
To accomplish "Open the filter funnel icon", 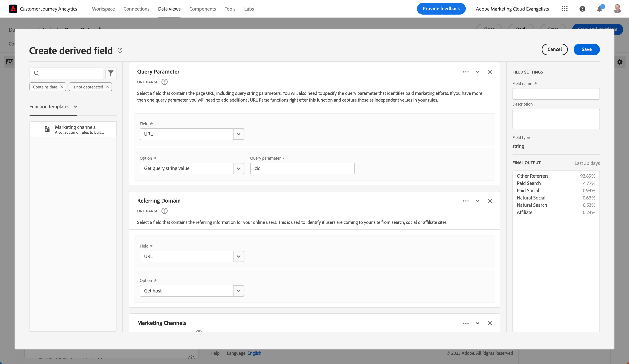I will point(111,73).
